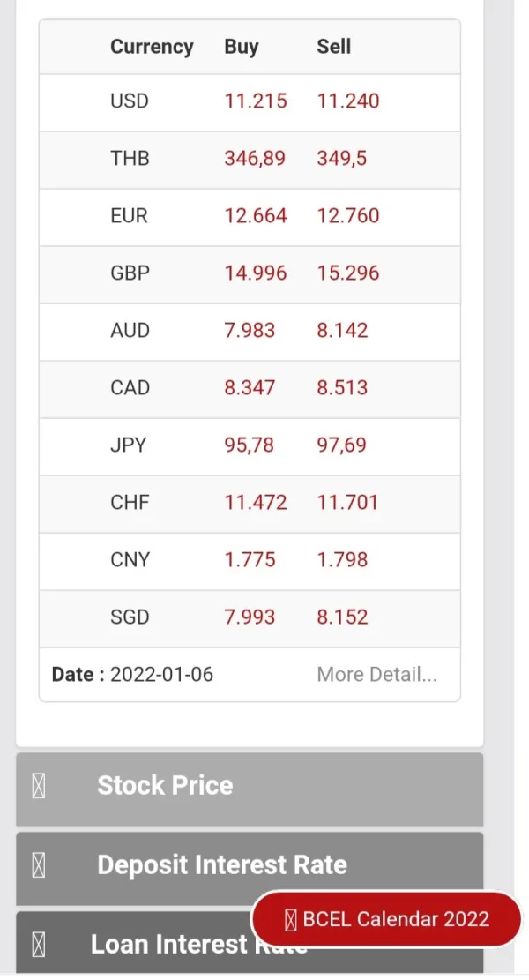Select the USD currency row
Screen dimensions: 529x980
(x=130, y=101)
